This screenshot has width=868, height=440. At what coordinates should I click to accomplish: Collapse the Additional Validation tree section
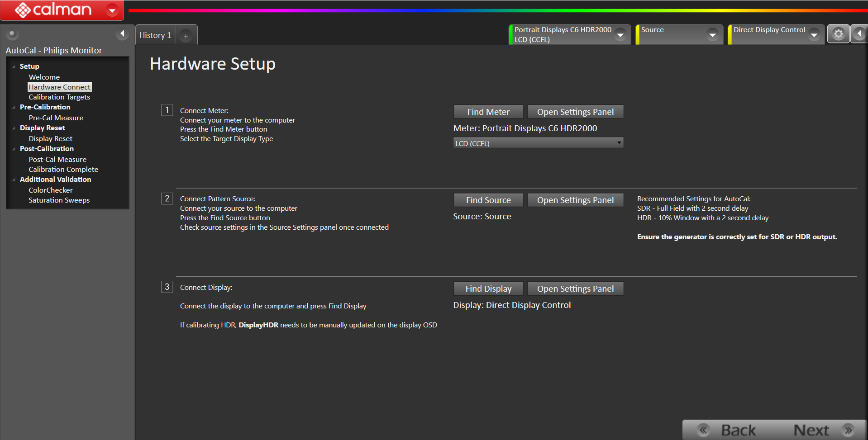pos(14,180)
